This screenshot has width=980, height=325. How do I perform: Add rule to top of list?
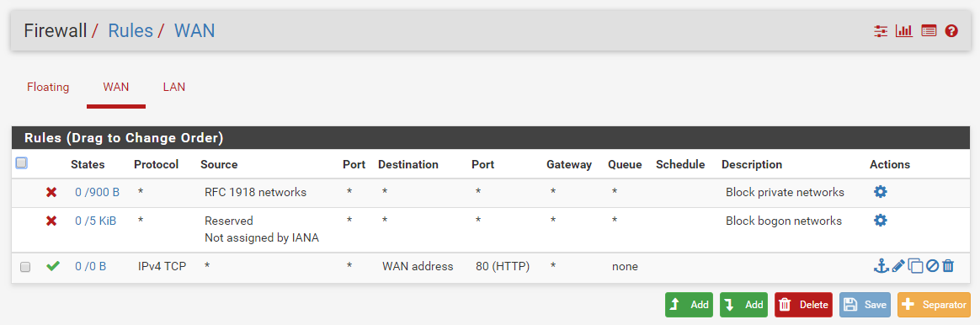pos(689,305)
